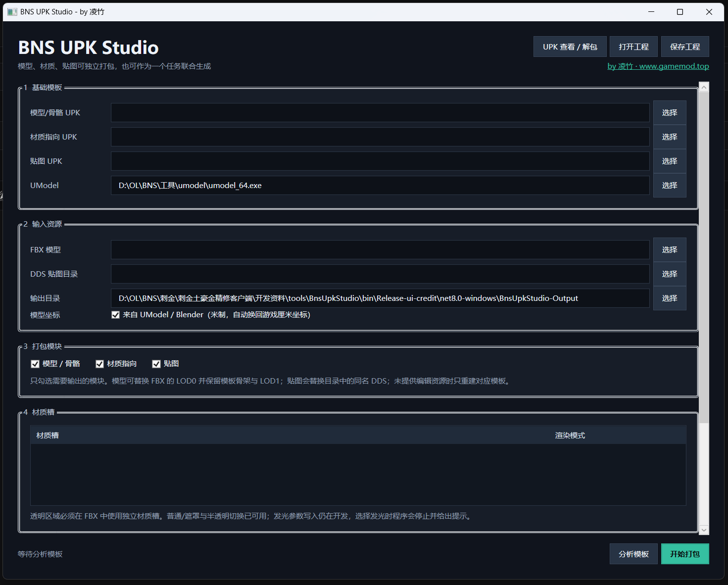Browse for FBX 模型 file via 选择

[670, 249]
